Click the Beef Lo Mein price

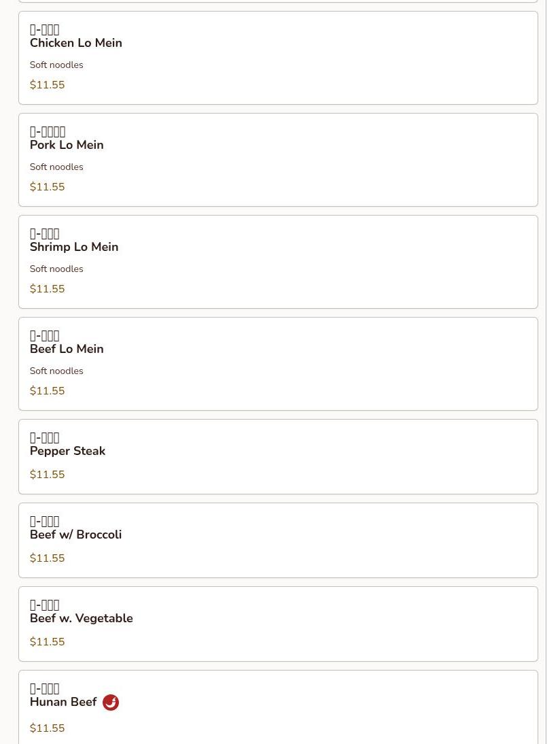[47, 391]
